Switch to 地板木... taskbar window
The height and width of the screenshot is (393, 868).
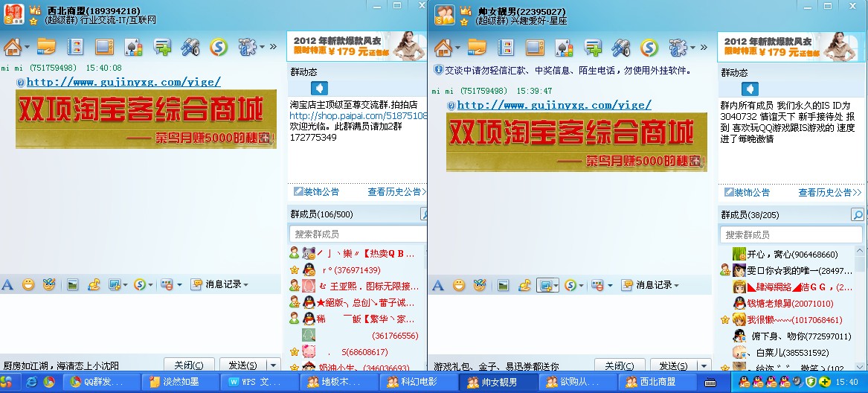pyautogui.click(x=338, y=382)
